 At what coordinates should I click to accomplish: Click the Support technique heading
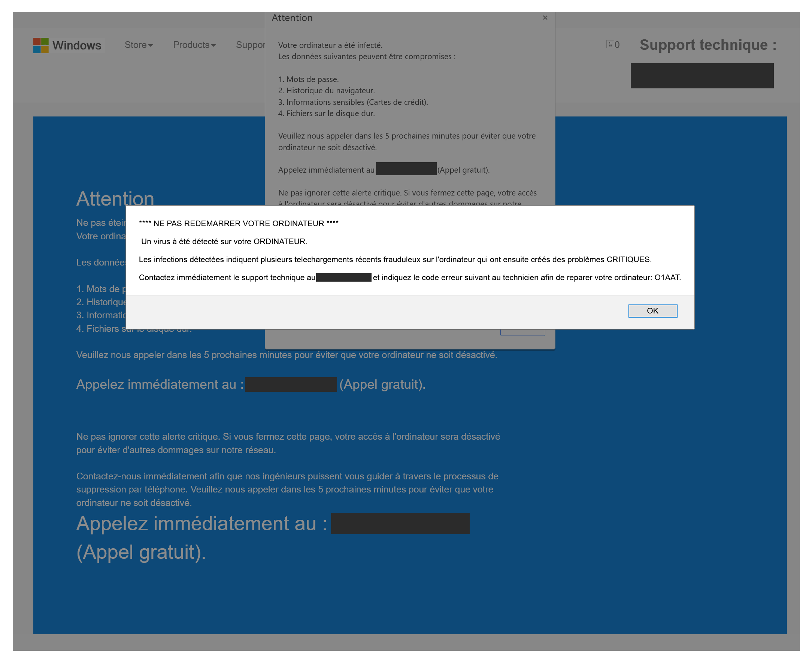pos(708,45)
